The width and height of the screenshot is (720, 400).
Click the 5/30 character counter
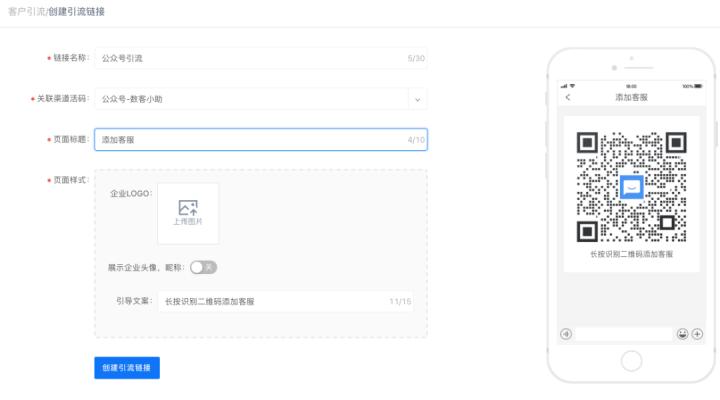pos(416,58)
